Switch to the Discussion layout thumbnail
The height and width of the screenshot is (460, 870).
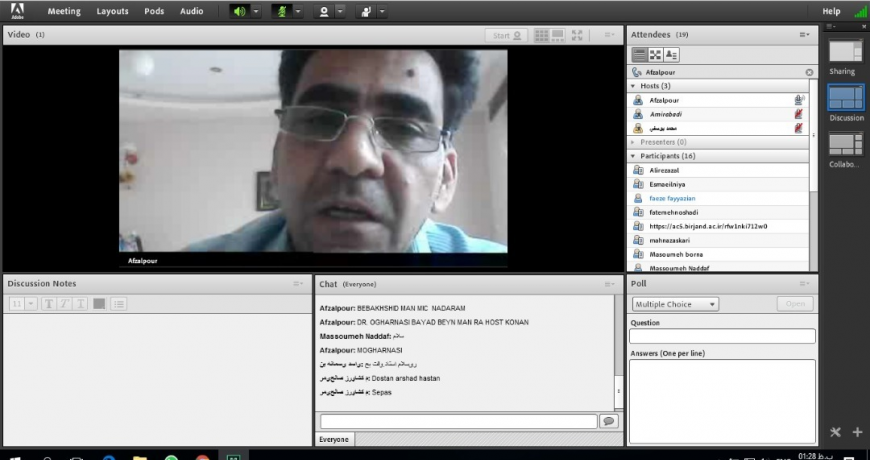pyautogui.click(x=846, y=98)
